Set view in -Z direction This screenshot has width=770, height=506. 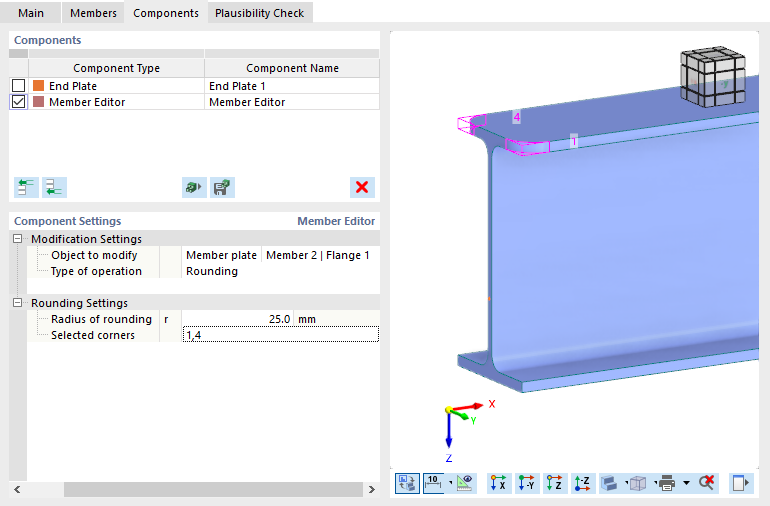(582, 483)
